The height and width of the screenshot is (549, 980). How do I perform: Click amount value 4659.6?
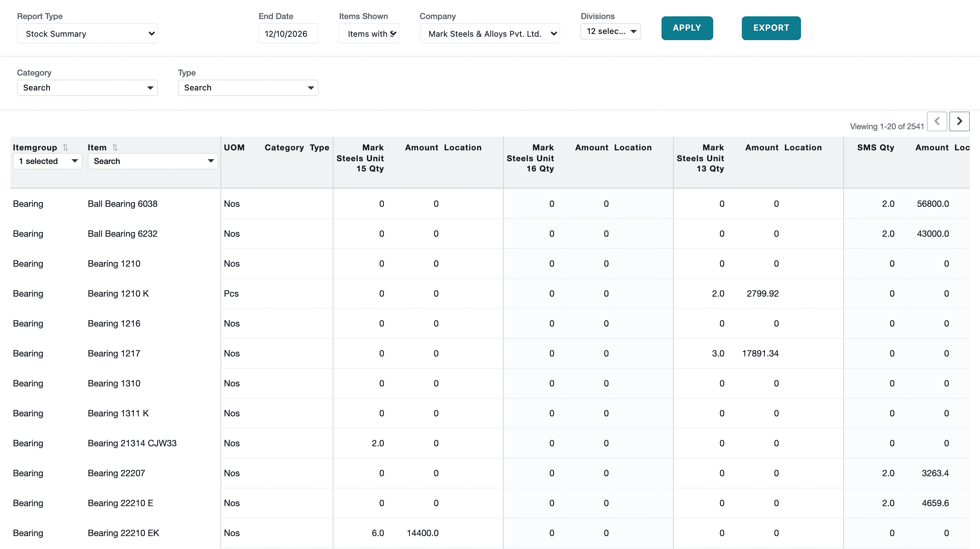point(935,503)
